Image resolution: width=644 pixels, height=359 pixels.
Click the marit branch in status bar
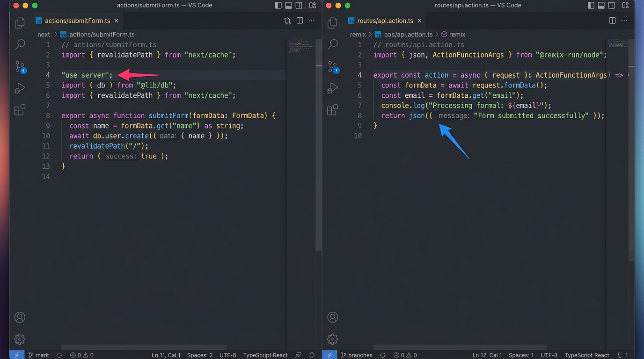tap(38, 355)
